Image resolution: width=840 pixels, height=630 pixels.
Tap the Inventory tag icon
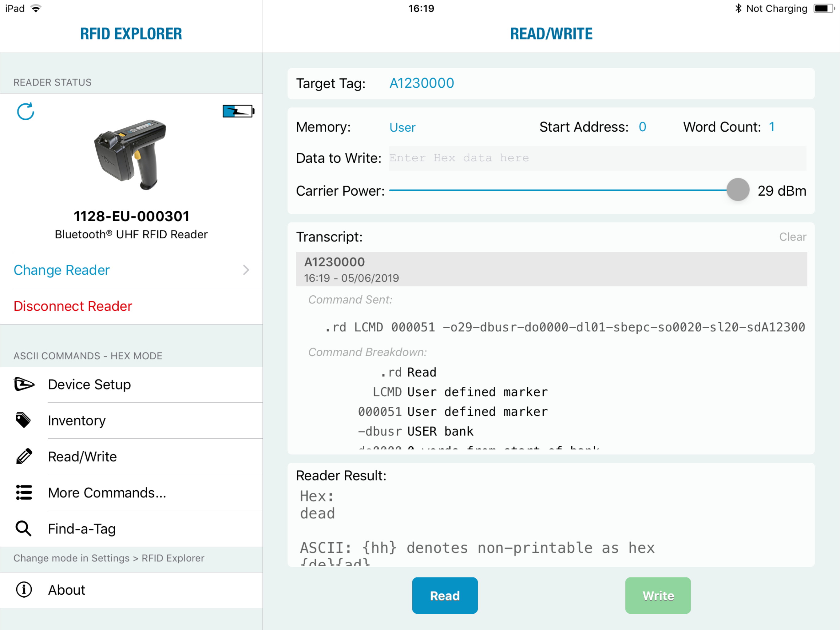[x=23, y=420]
